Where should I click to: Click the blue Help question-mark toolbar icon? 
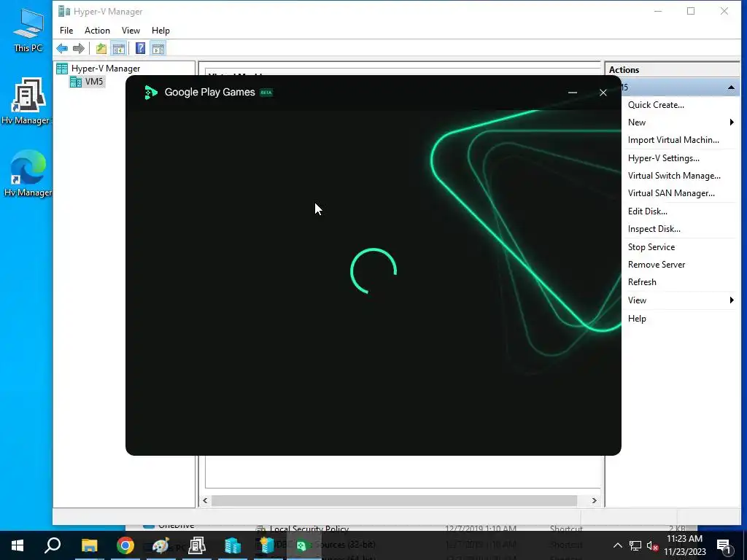(140, 48)
